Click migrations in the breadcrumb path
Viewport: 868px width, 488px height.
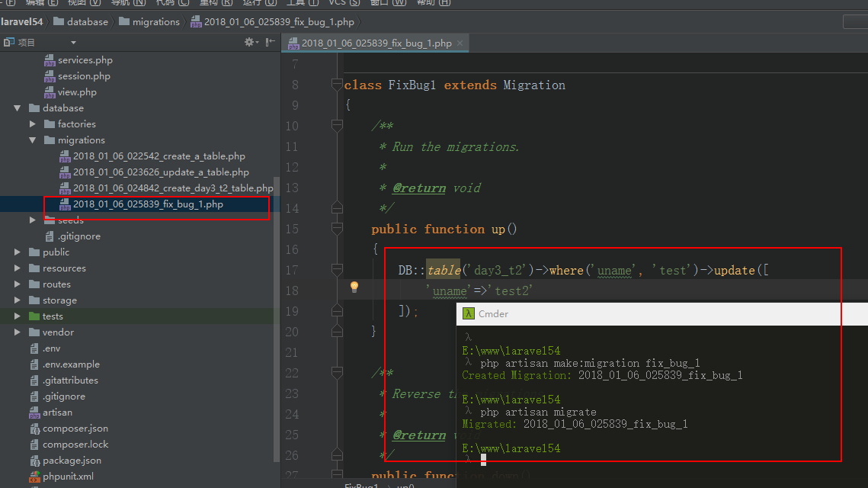point(155,22)
